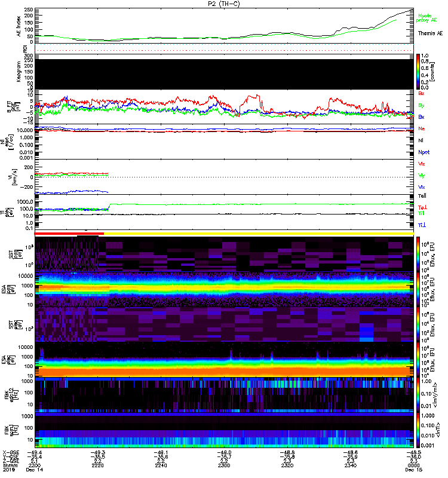Click the plot title "P2 (TH-C)"
448x478 pixels.
[223, 4]
